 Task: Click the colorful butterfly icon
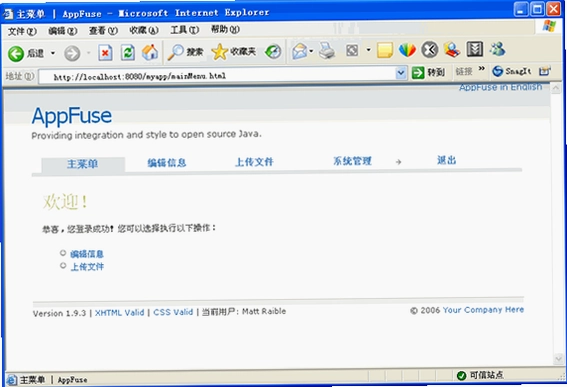(x=407, y=50)
